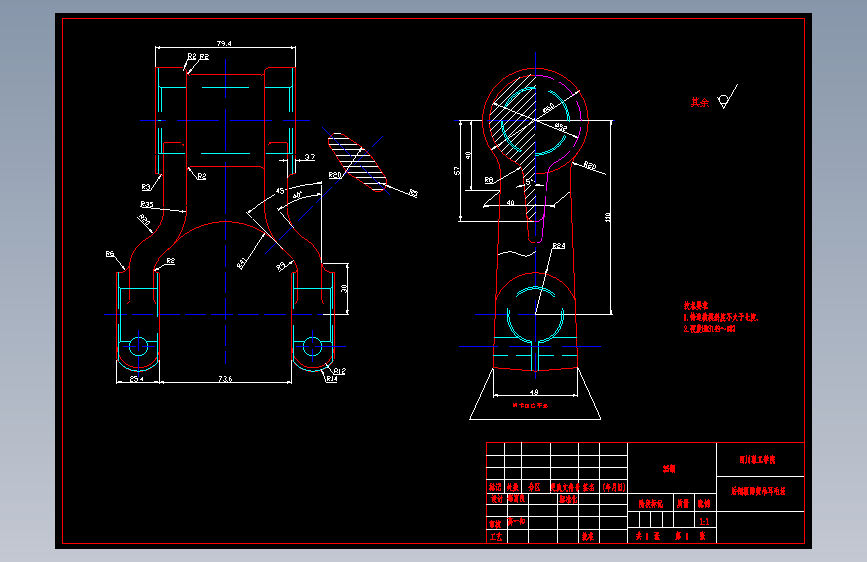Image resolution: width=867 pixels, height=562 pixels.
Task: Click the R8 radius label
Action: [489, 180]
